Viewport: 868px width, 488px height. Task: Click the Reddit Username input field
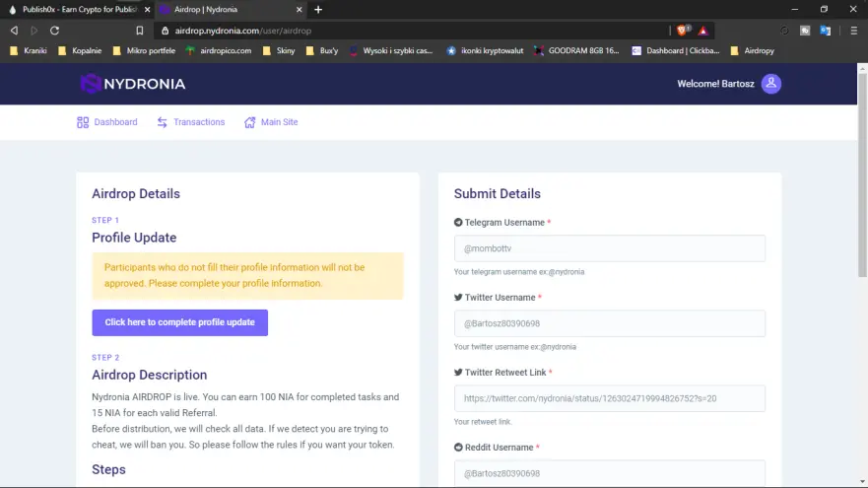point(610,473)
